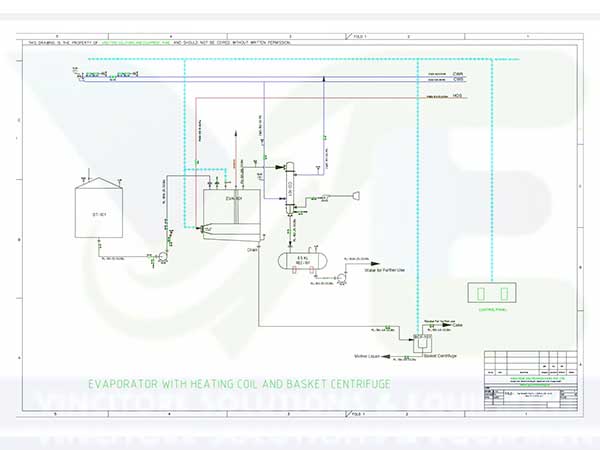Click the 0.5 KL horizontal receiver tank
The height and width of the screenshot is (450, 600).
pos(303,261)
